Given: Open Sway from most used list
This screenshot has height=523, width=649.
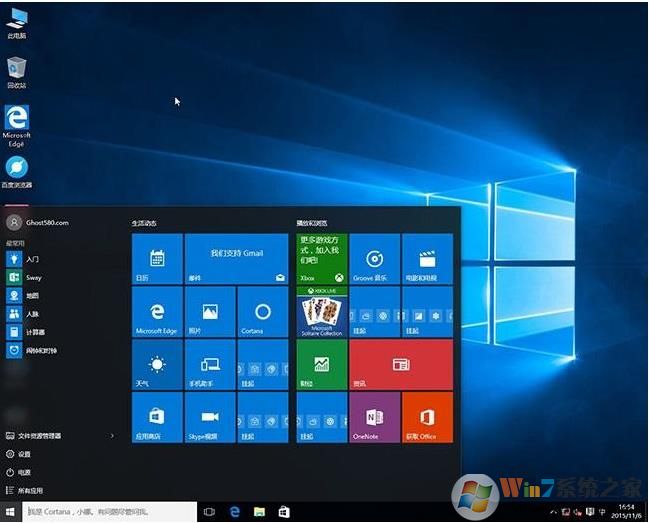Looking at the screenshot, I should pos(32,277).
